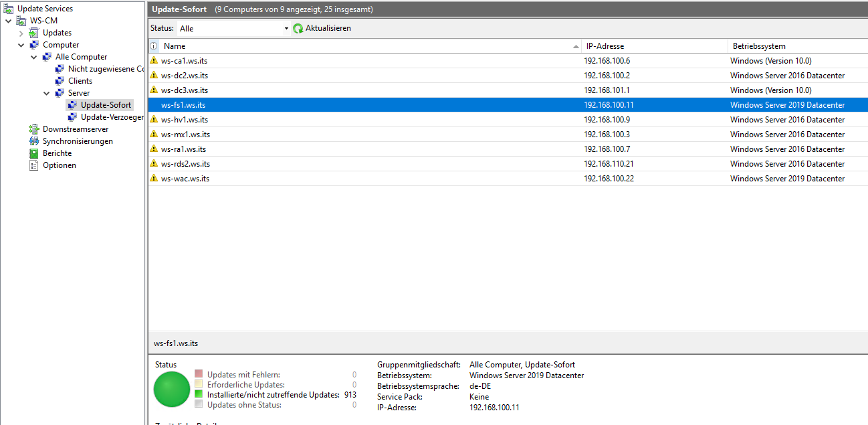
Task: Click warning icon for ws-hv1.ws.its
Action: [154, 120]
